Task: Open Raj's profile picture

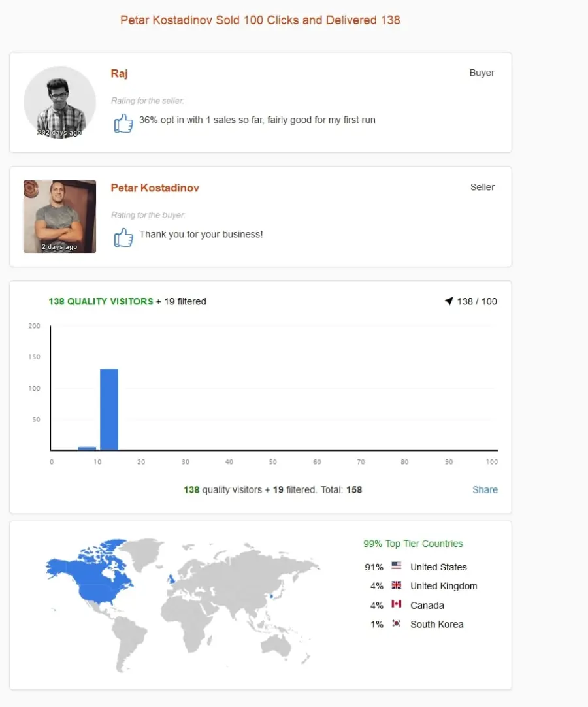Action: click(59, 103)
